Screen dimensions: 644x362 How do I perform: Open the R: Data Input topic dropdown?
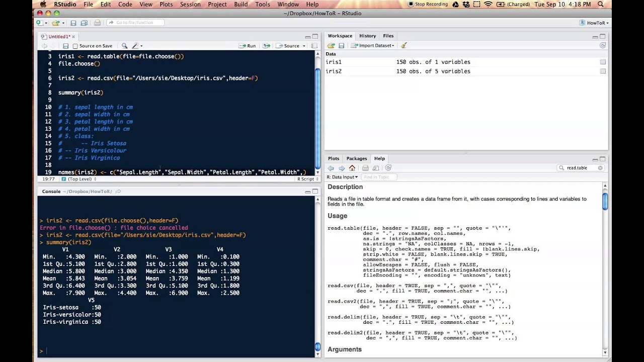(x=342, y=177)
